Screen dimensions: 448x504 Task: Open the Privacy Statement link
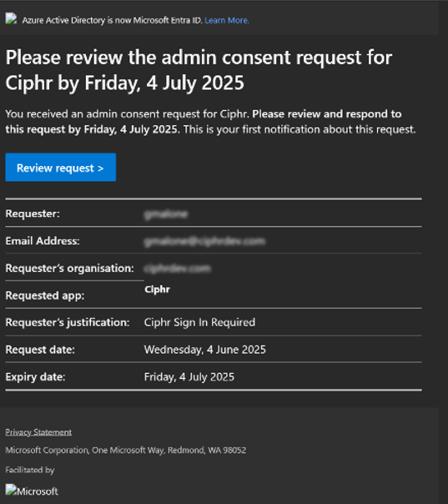tap(38, 432)
